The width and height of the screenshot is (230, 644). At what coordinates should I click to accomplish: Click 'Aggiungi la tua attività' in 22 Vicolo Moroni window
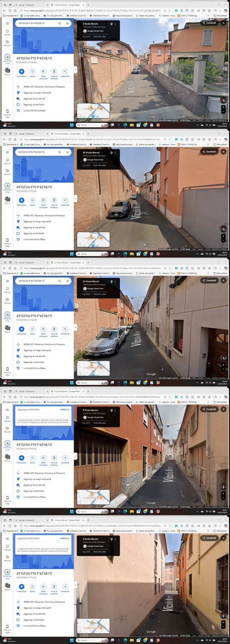click(x=34, y=356)
